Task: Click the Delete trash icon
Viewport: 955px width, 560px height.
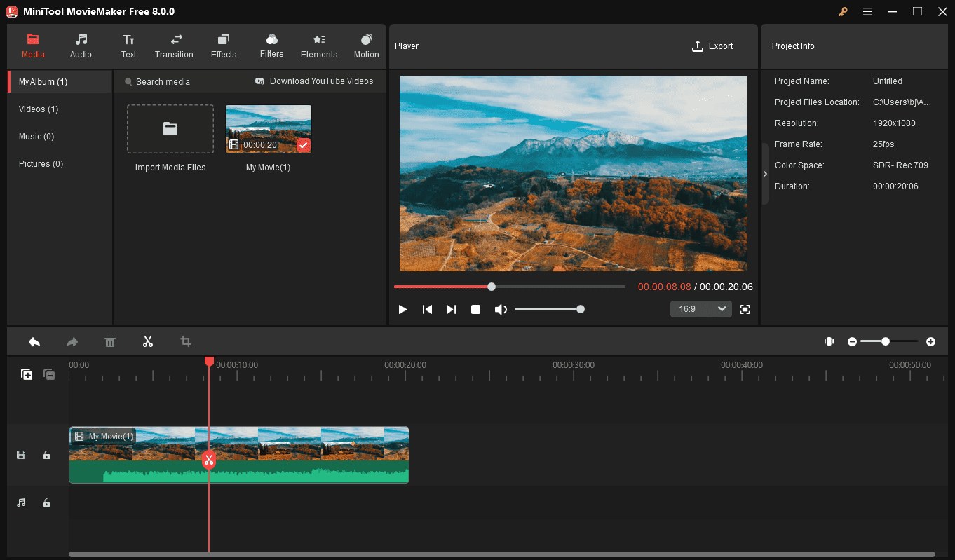Action: click(110, 341)
